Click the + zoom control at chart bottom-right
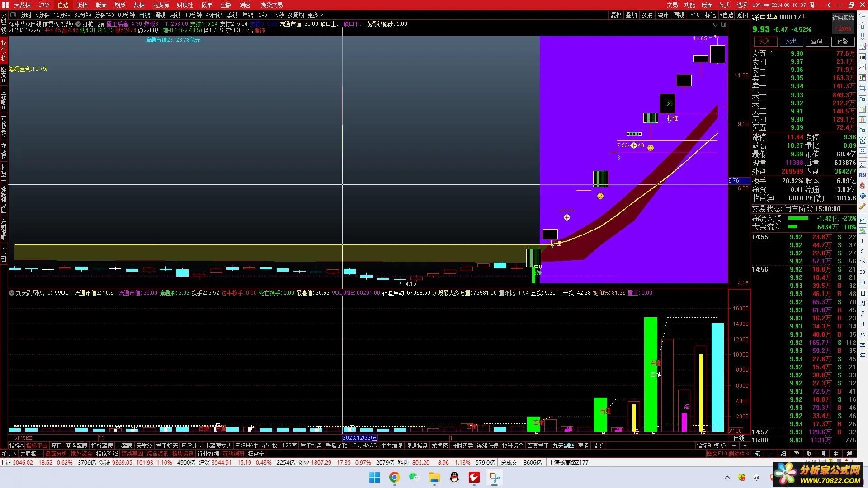Screen dimensions: 868x488 pyautogui.click(x=734, y=446)
